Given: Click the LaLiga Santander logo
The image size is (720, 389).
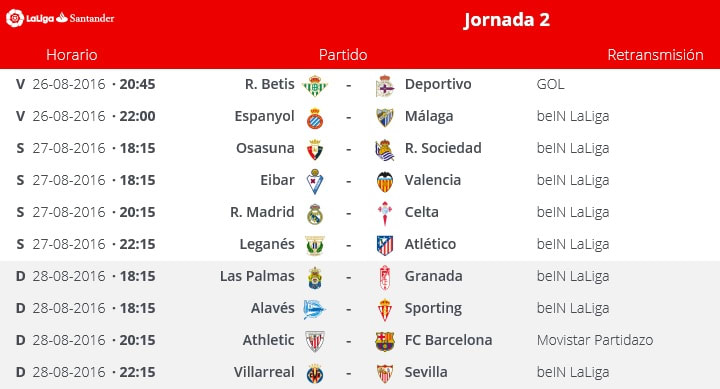Looking at the screenshot, I should 60,18.
